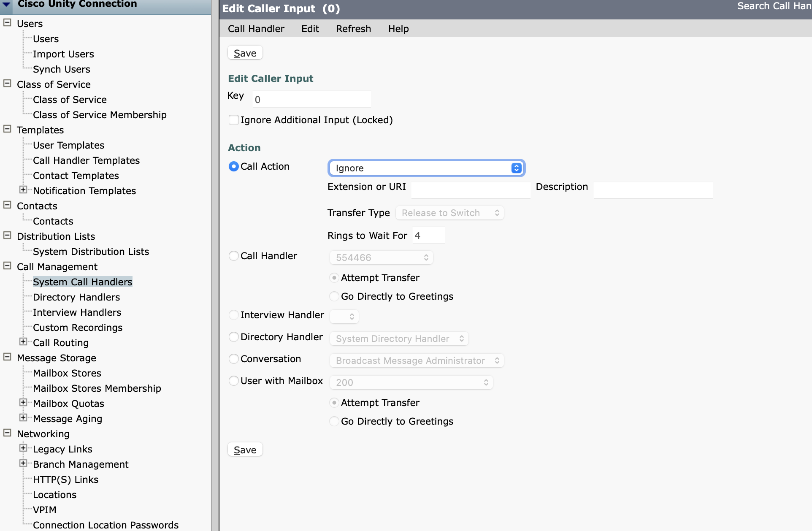Click the top Save button
Screen dimensions: 812x531
tap(245, 53)
